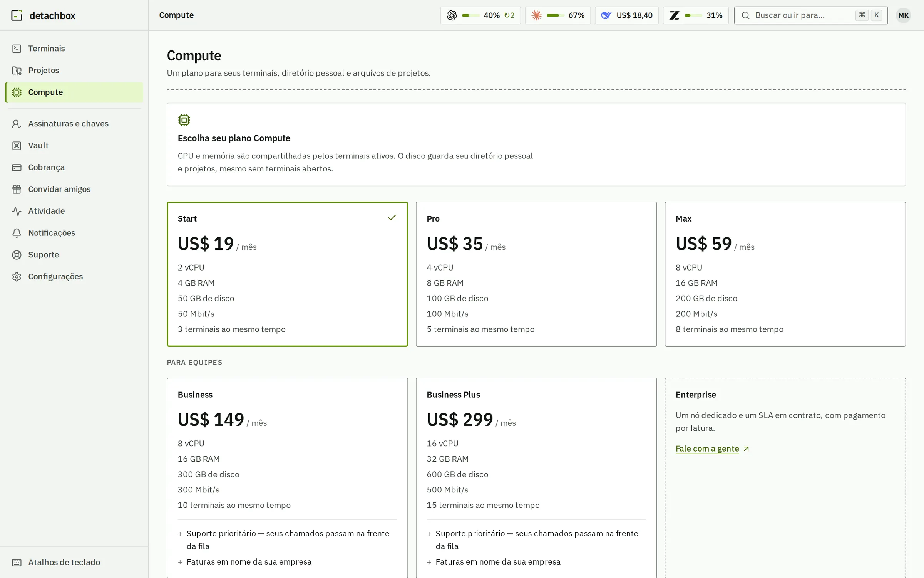Click the Atividade pulse icon
924x578 pixels.
pos(17,211)
